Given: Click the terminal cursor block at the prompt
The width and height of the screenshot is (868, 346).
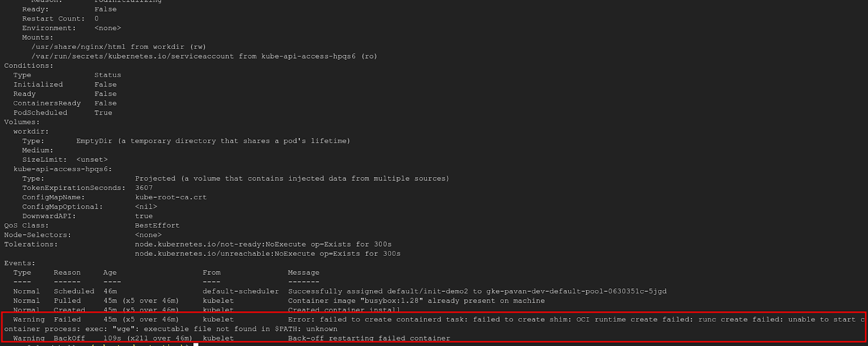Looking at the screenshot, I should pyautogui.click(x=196, y=344).
